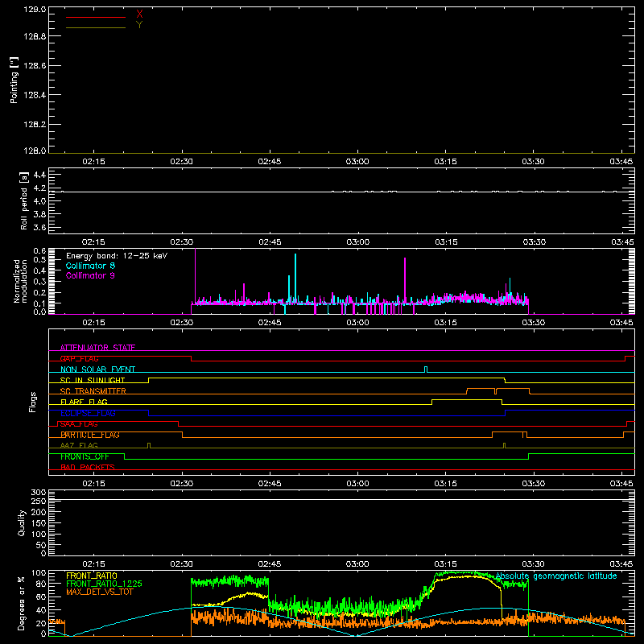The height and width of the screenshot is (644, 644).
Task: Click the NON_SOLAR_EVENT pulse near 03:12
Action: (x=426, y=369)
